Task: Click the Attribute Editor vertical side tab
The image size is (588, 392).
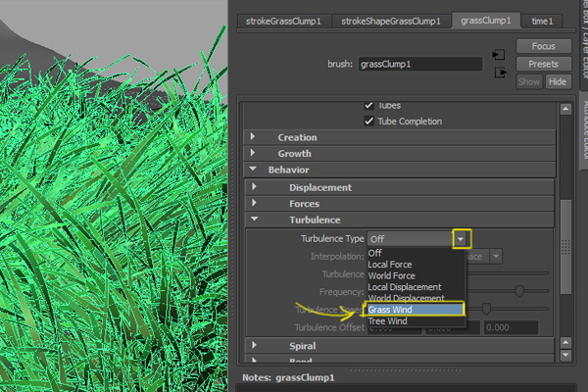Action: coord(584,129)
